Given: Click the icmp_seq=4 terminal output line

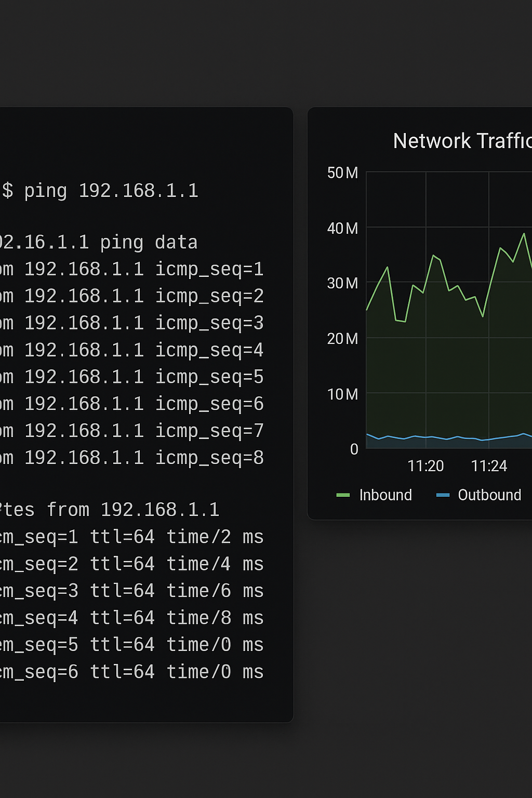Looking at the screenshot, I should point(132,350).
